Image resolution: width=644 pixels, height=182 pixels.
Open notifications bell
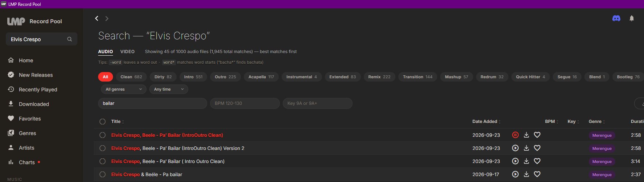(632, 18)
